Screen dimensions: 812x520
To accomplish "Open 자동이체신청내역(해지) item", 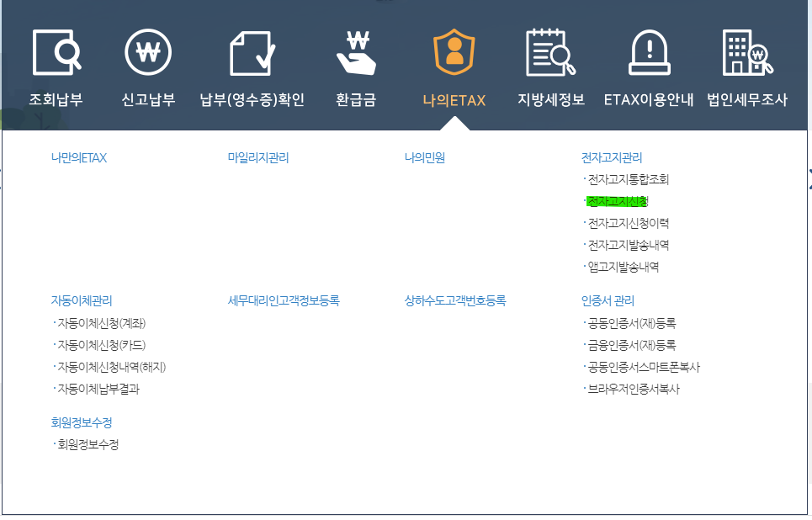I will (111, 367).
